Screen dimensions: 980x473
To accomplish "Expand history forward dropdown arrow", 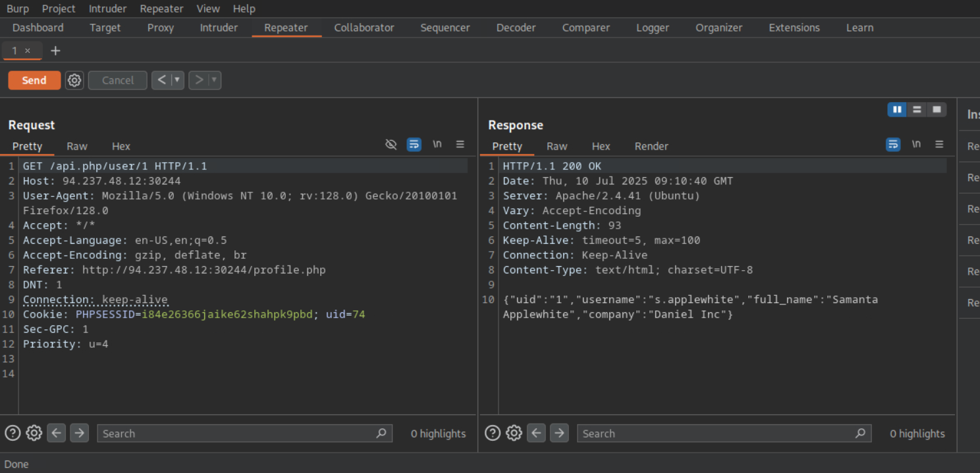I will click(214, 80).
